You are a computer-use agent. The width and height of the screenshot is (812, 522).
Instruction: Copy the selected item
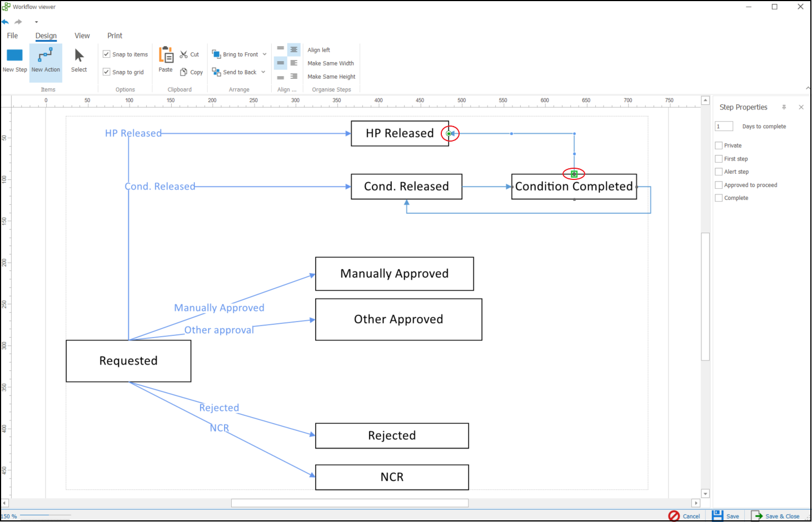pos(191,72)
